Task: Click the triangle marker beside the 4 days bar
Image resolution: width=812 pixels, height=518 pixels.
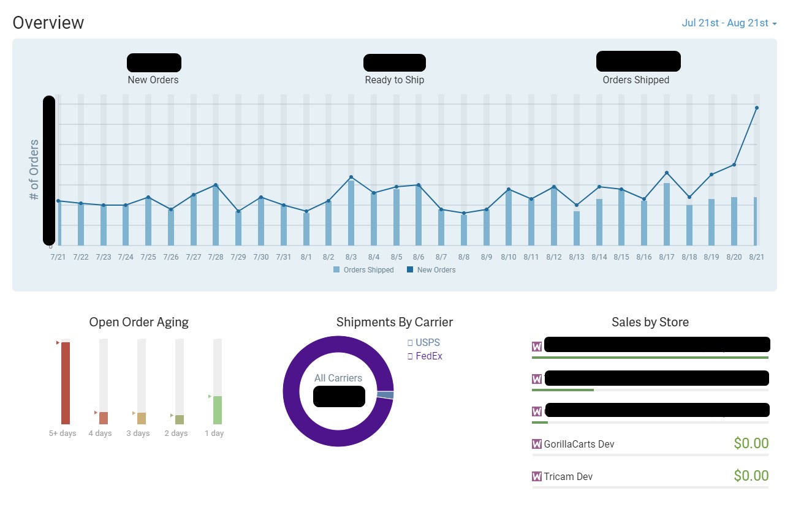Action: 96,413
